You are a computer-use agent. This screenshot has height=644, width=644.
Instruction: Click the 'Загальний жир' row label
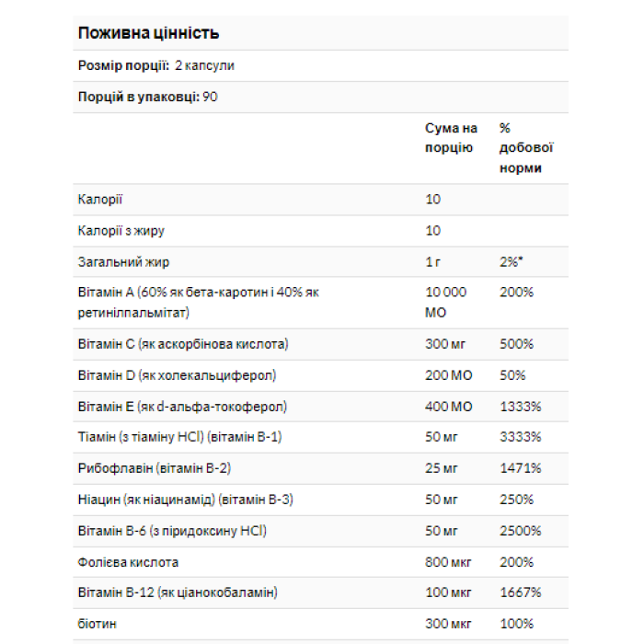point(124,261)
